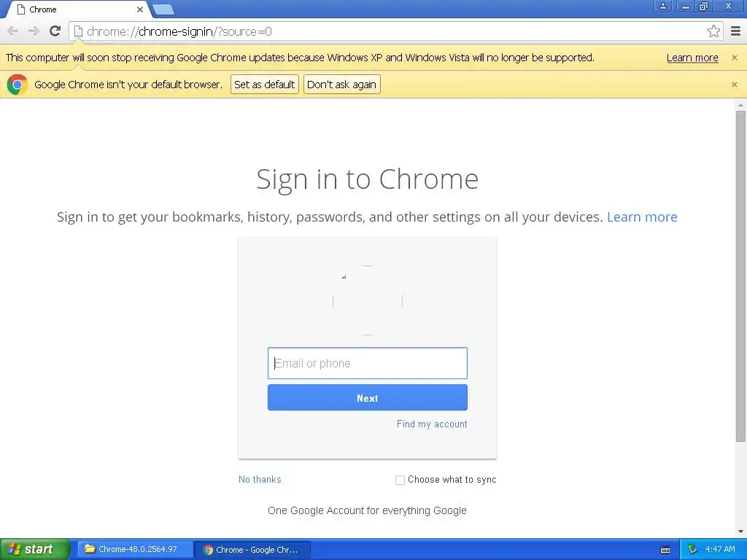Click Learn more in update warning bar

[x=692, y=58]
